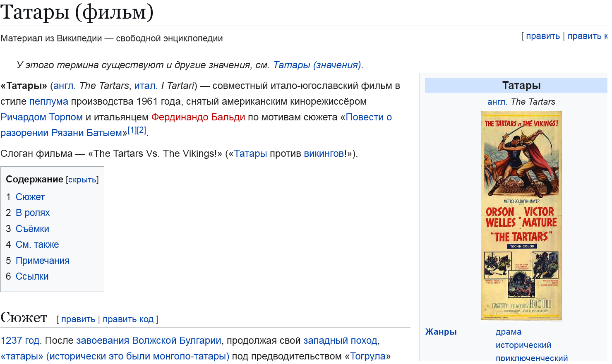Click the infobox англ. link
Image resolution: width=612 pixels, height=364 pixels.
click(x=497, y=102)
